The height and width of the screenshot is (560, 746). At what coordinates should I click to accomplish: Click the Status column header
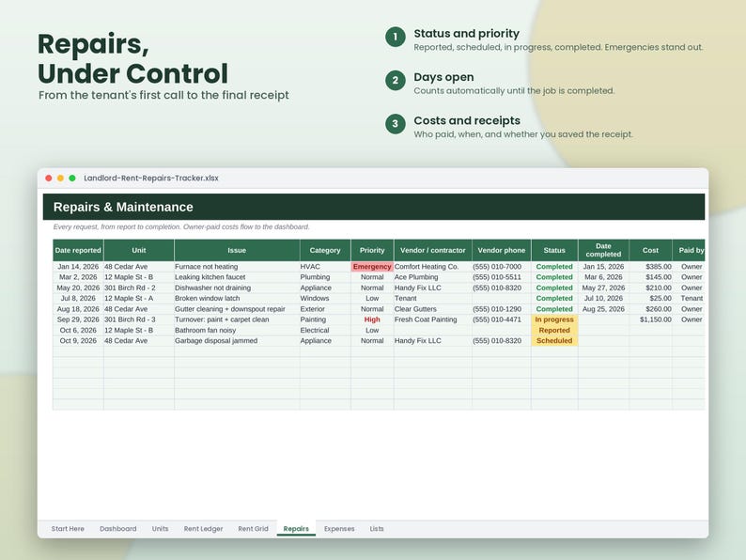(x=554, y=250)
